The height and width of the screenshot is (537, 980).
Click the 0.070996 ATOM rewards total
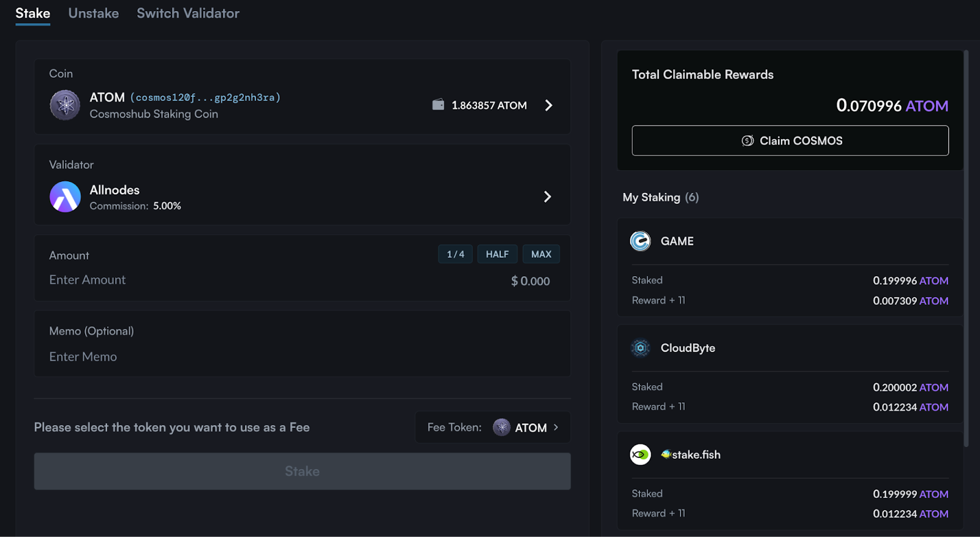[892, 106]
